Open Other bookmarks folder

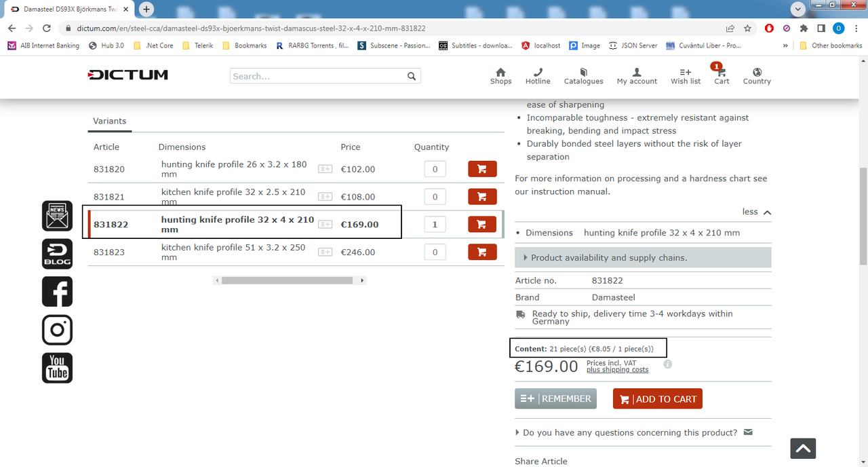click(x=831, y=45)
